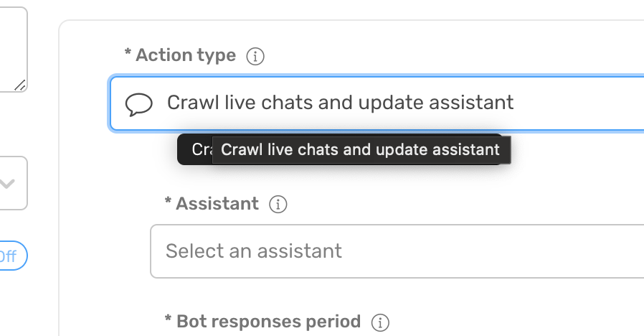The width and height of the screenshot is (644, 336).
Task: Click the info icon beside Action type
Action: pyautogui.click(x=255, y=56)
